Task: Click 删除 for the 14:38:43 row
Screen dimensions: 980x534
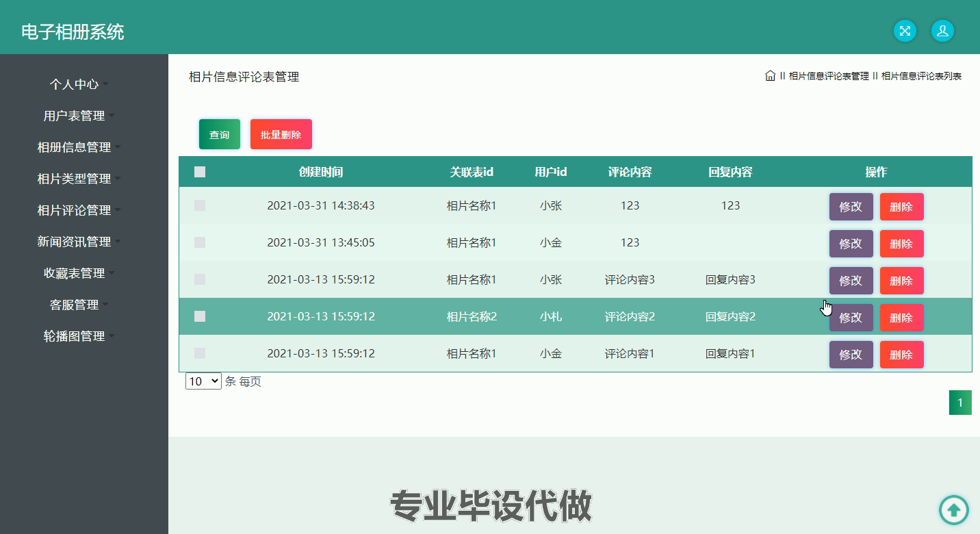Action: tap(902, 207)
